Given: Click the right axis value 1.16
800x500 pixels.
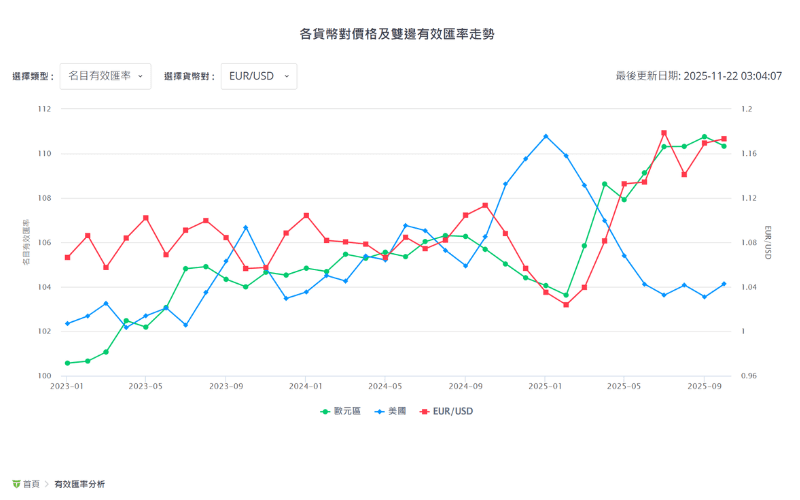Looking at the screenshot, I should pyautogui.click(x=748, y=153).
